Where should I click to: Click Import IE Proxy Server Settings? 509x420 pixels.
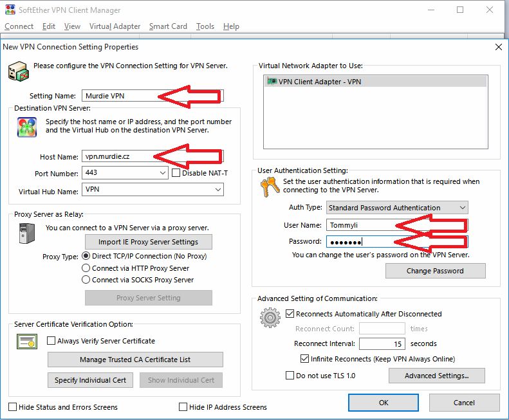[x=149, y=242]
